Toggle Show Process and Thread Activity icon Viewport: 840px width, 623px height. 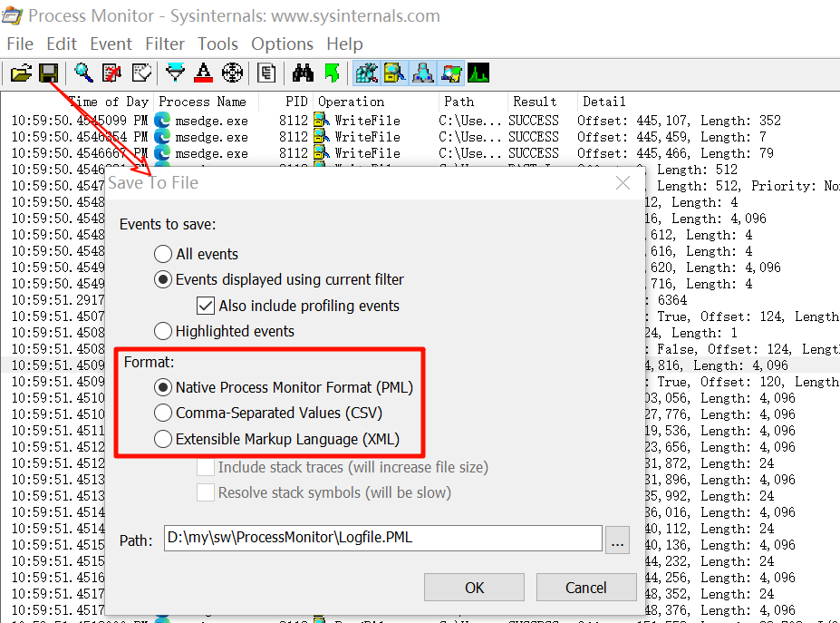tap(450, 73)
